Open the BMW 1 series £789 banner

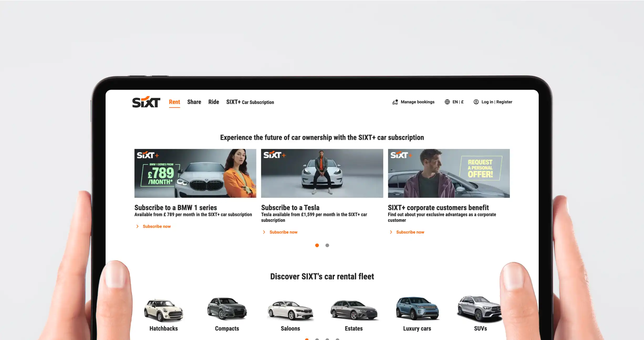(x=195, y=173)
